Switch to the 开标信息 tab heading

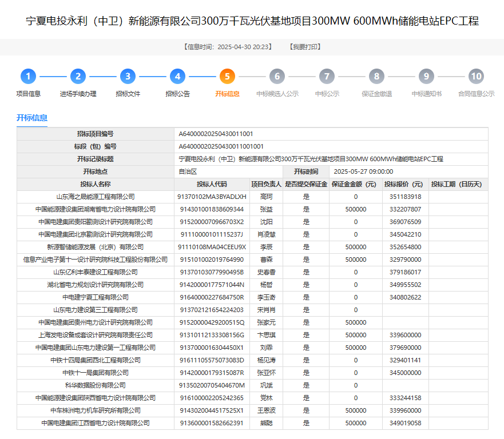[32, 118]
